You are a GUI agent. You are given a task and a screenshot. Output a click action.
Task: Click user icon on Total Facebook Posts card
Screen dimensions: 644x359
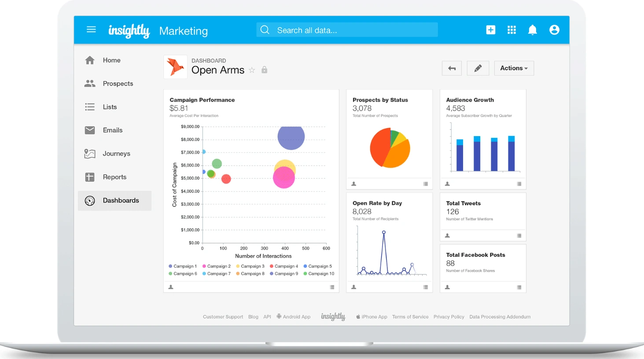447,287
